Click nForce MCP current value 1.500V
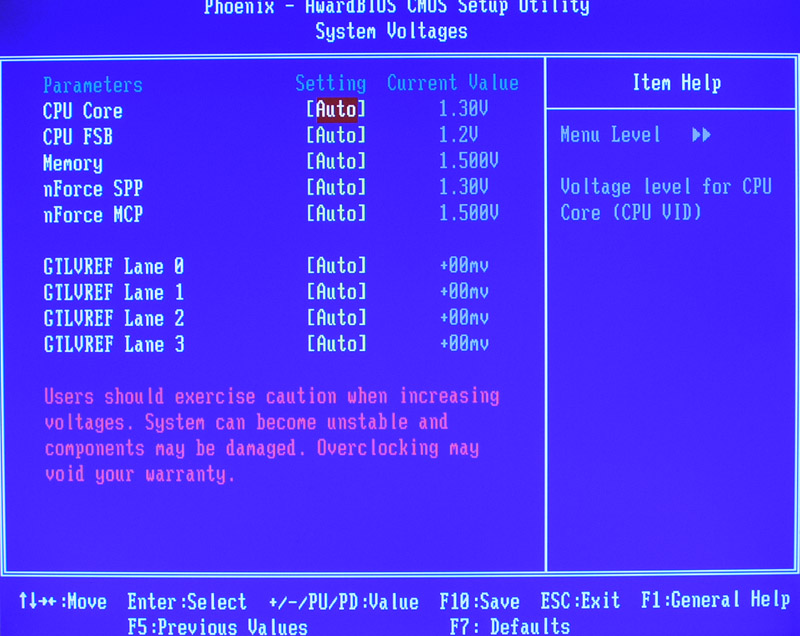800x636 pixels. pyautogui.click(x=468, y=213)
